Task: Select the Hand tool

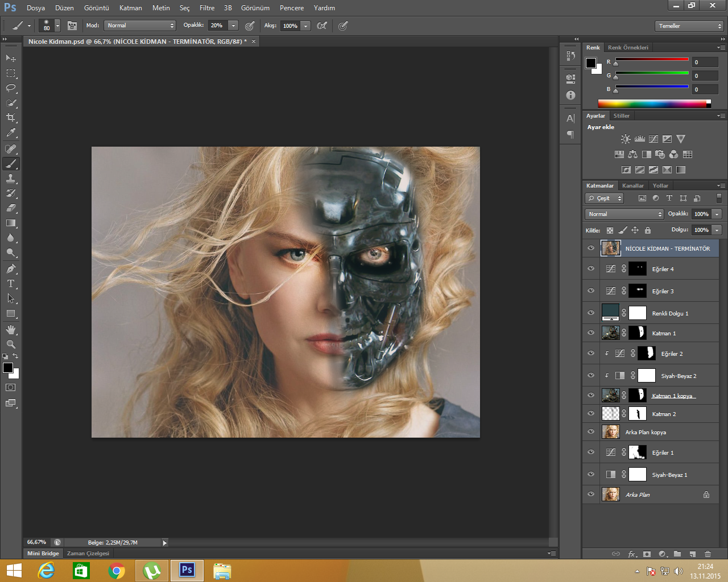Action: click(x=11, y=330)
